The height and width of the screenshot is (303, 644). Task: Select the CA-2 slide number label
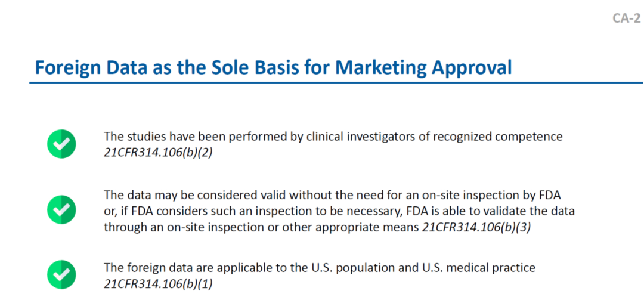[627, 18]
